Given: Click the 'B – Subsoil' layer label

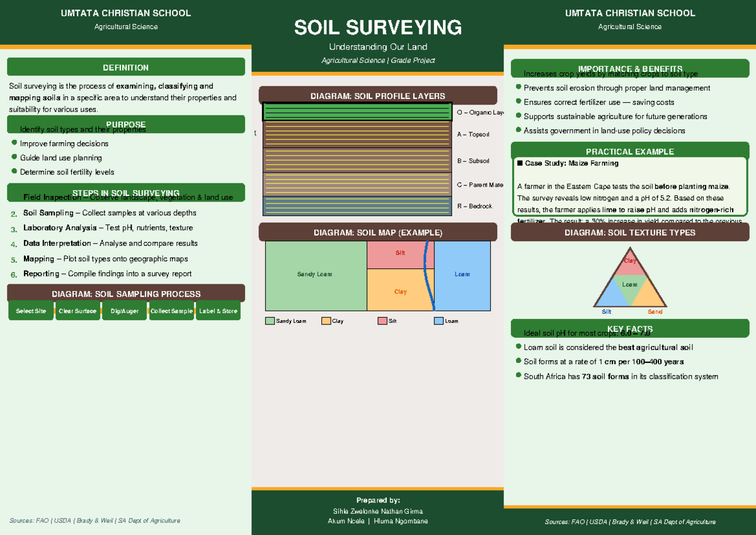Looking at the screenshot, I should point(473,161).
